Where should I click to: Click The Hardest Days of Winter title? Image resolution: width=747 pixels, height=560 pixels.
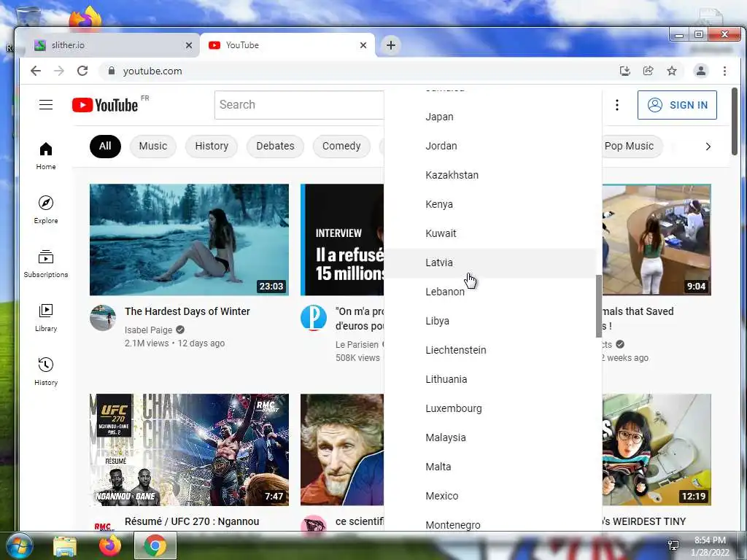coord(187,311)
